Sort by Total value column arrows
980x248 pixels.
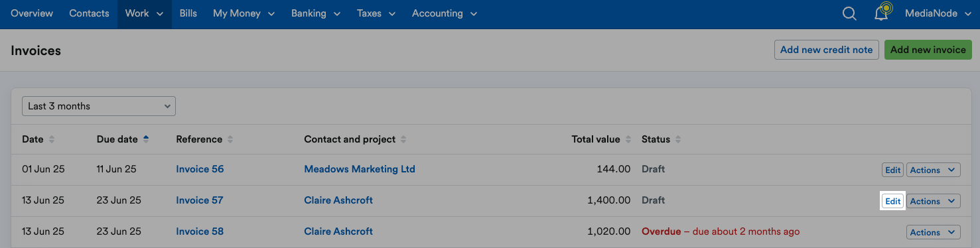[x=628, y=139]
